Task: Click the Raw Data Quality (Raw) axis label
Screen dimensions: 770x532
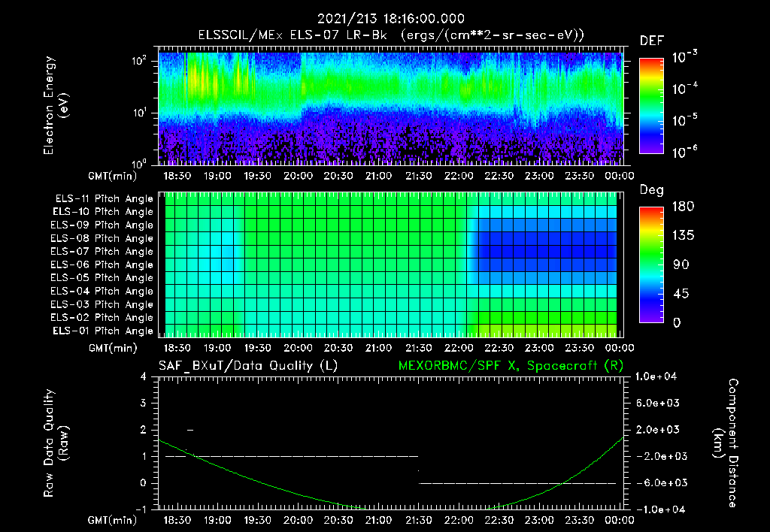Action: (x=56, y=443)
